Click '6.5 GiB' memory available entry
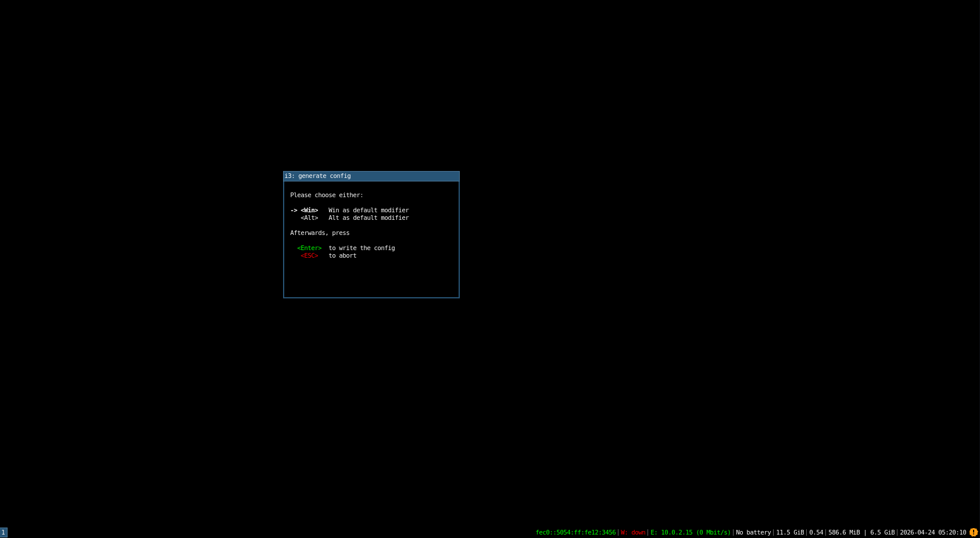The height and width of the screenshot is (538, 980). tap(882, 533)
